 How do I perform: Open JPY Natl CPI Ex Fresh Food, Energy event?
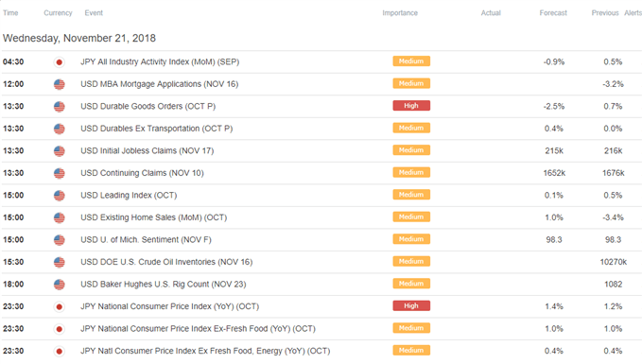tap(205, 351)
